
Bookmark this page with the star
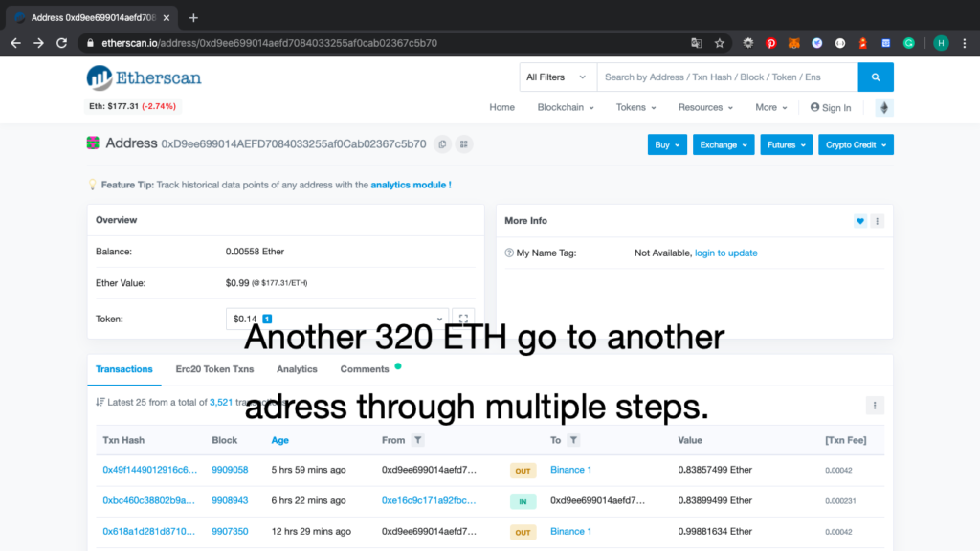tap(720, 43)
